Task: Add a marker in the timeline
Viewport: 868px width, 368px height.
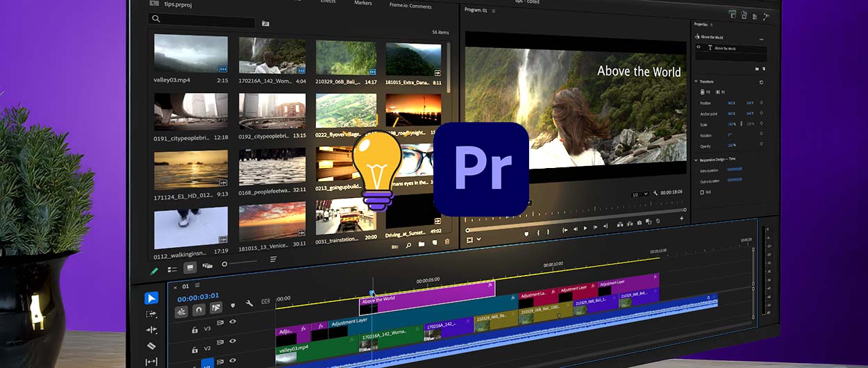Action: [233, 306]
